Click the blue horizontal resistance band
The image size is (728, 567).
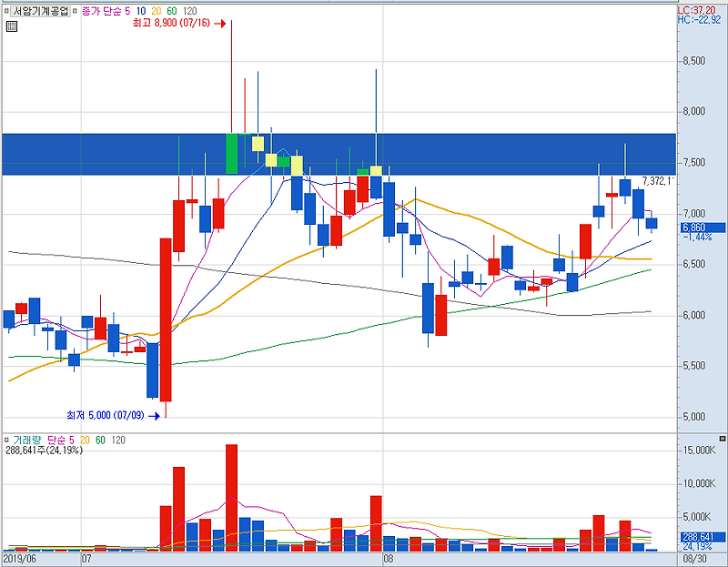(339, 154)
